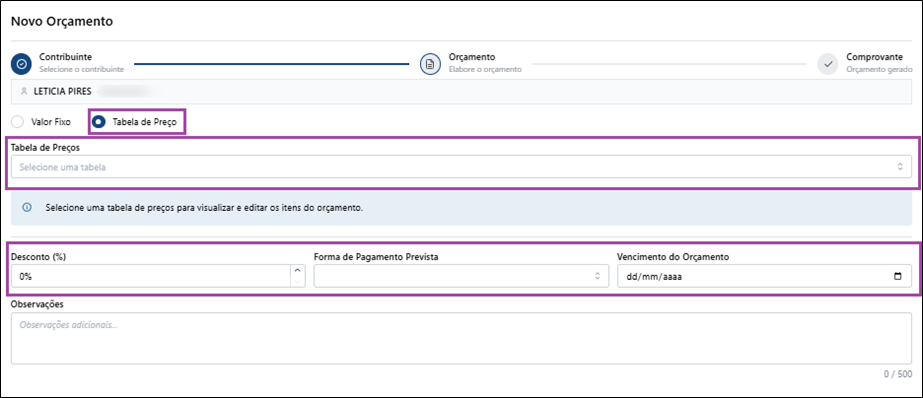Image resolution: width=923 pixels, height=398 pixels.
Task: Click the Comprovante step check icon
Action: pyautogui.click(x=828, y=64)
